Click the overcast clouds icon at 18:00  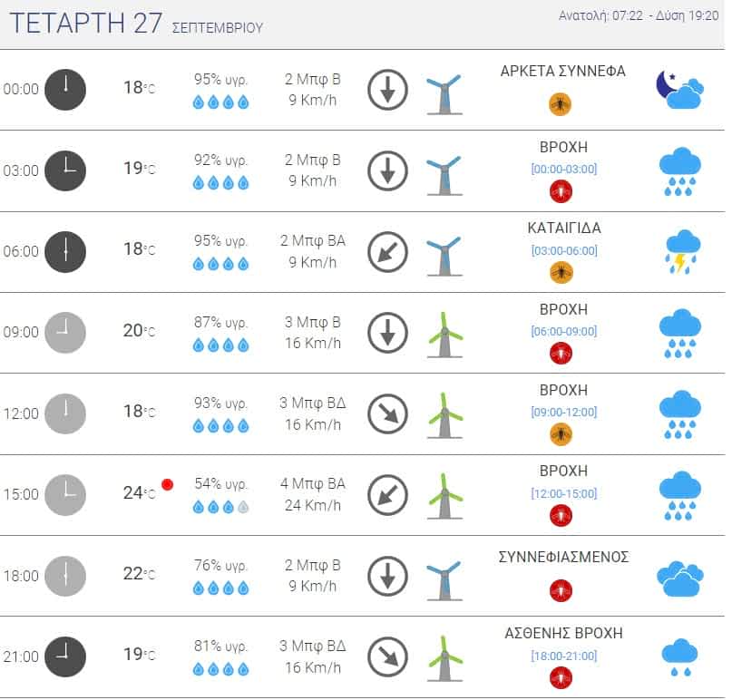point(679,578)
